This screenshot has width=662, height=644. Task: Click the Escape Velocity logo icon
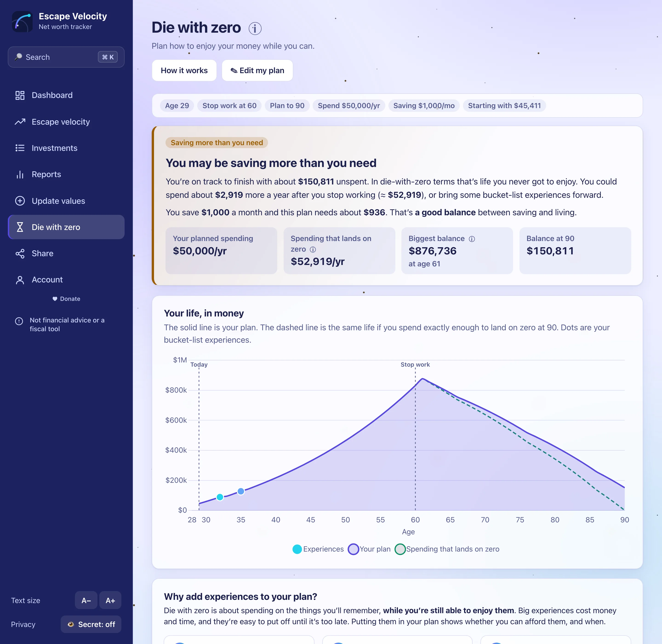(x=22, y=21)
